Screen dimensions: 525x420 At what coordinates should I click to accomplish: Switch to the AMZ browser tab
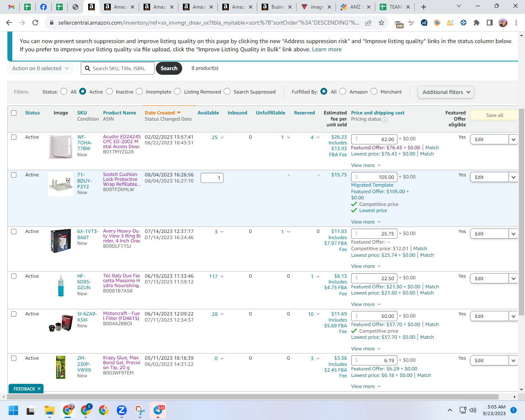pyautogui.click(x=355, y=7)
